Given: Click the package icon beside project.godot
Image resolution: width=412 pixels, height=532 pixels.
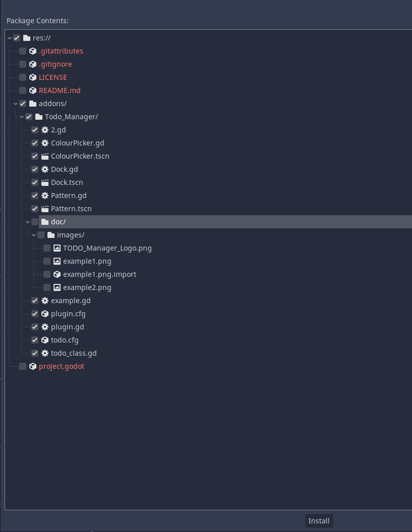Looking at the screenshot, I should [33, 366].
